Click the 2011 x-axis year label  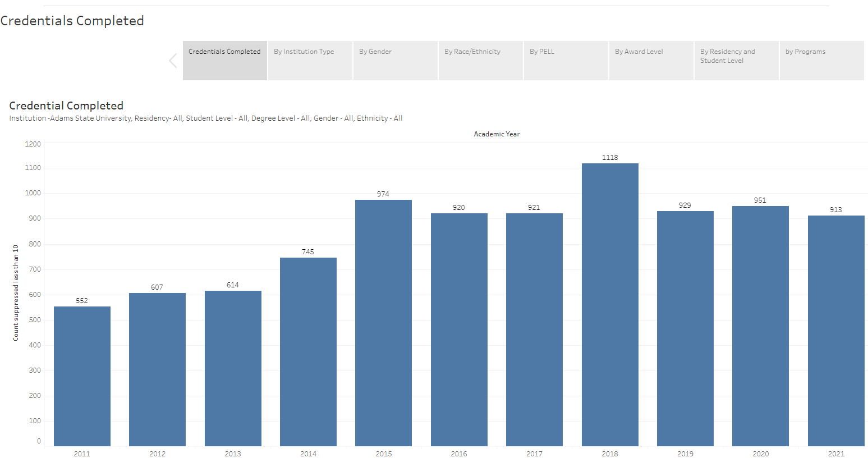(x=82, y=454)
